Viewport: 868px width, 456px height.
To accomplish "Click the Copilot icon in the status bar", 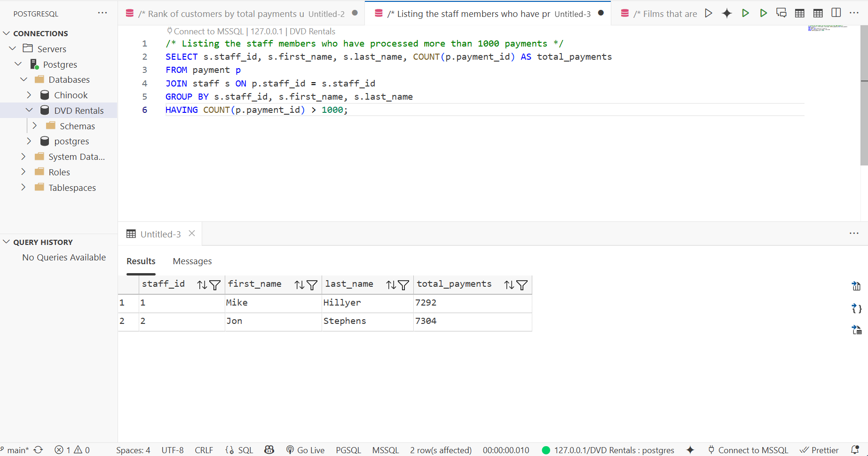I will pyautogui.click(x=269, y=450).
